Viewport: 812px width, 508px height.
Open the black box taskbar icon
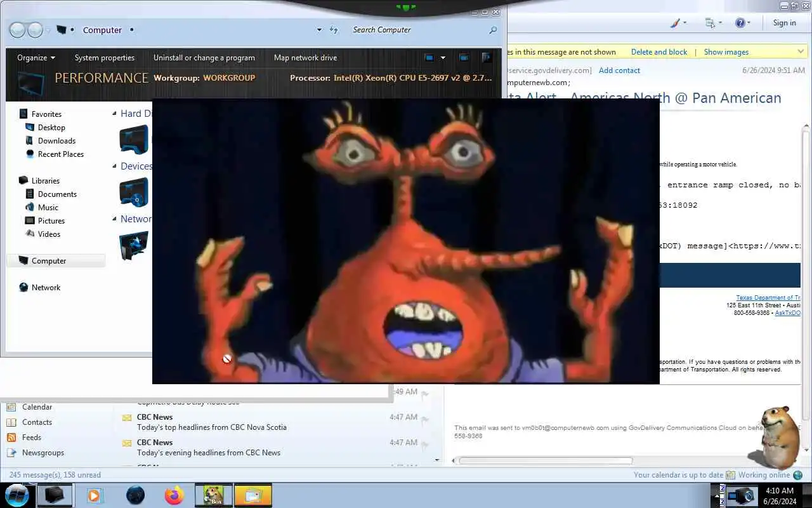[x=55, y=495]
